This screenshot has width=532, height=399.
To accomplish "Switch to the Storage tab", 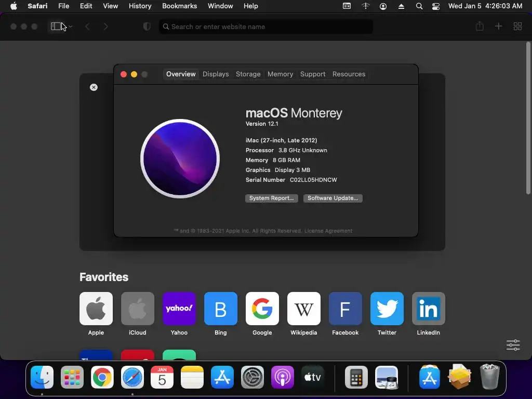I will tap(248, 74).
